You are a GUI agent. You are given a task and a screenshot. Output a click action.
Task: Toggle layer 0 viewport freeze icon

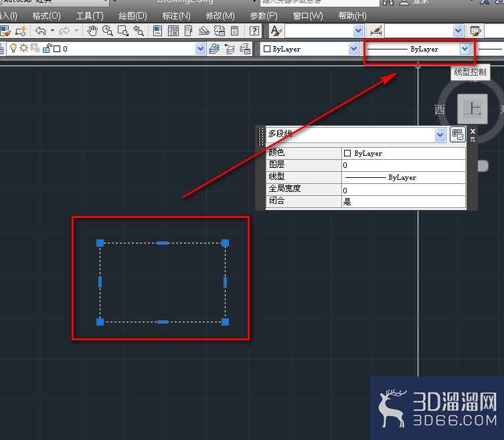click(x=35, y=49)
